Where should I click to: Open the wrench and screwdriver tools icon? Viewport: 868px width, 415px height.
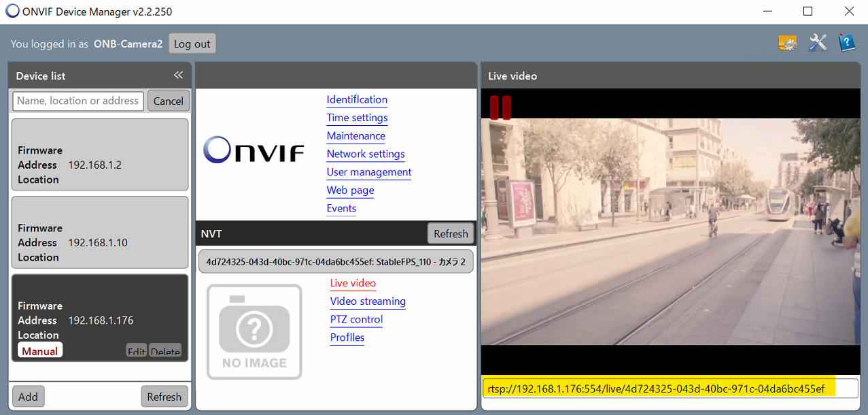pyautogui.click(x=817, y=43)
